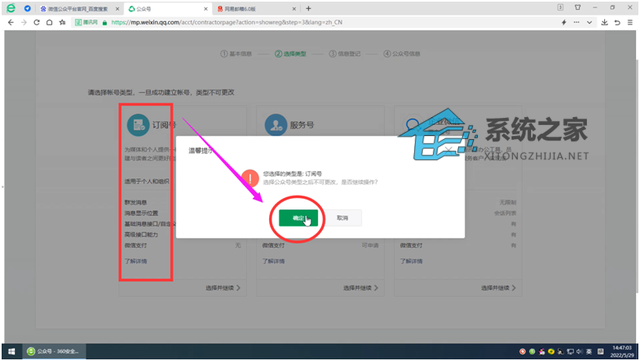Bookmark page with the star icon

pyautogui.click(x=62, y=22)
